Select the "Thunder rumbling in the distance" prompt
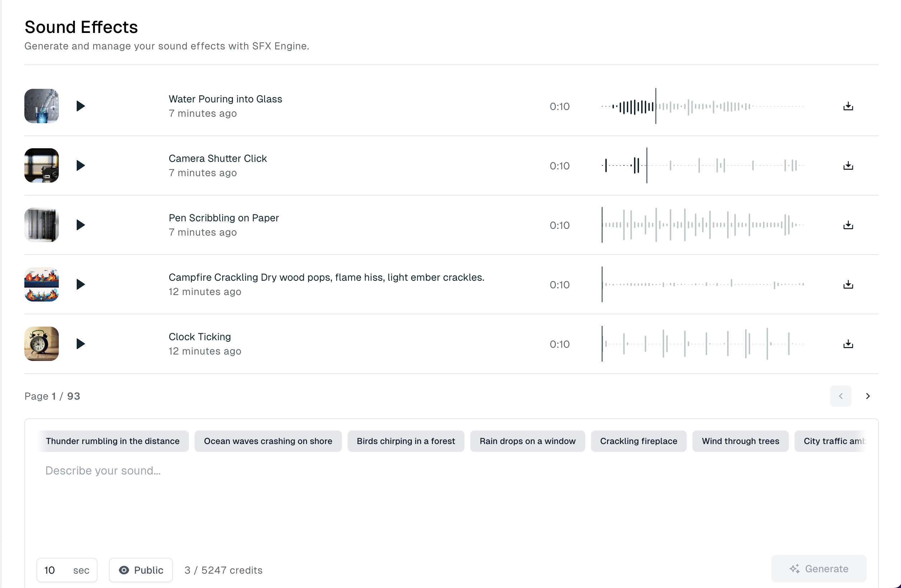 coord(113,441)
